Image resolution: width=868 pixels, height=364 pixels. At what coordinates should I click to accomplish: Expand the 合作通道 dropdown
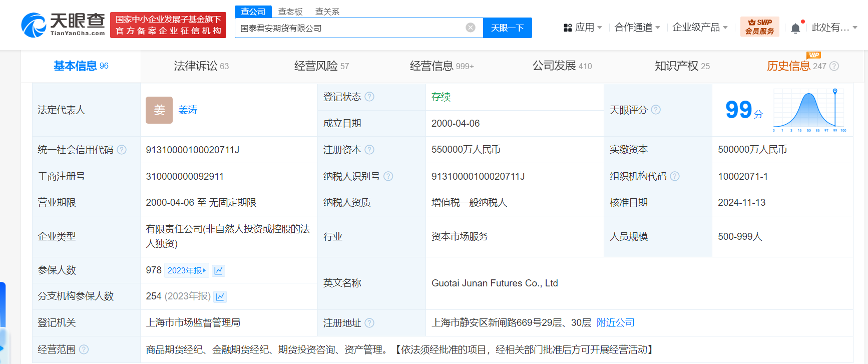tap(637, 28)
